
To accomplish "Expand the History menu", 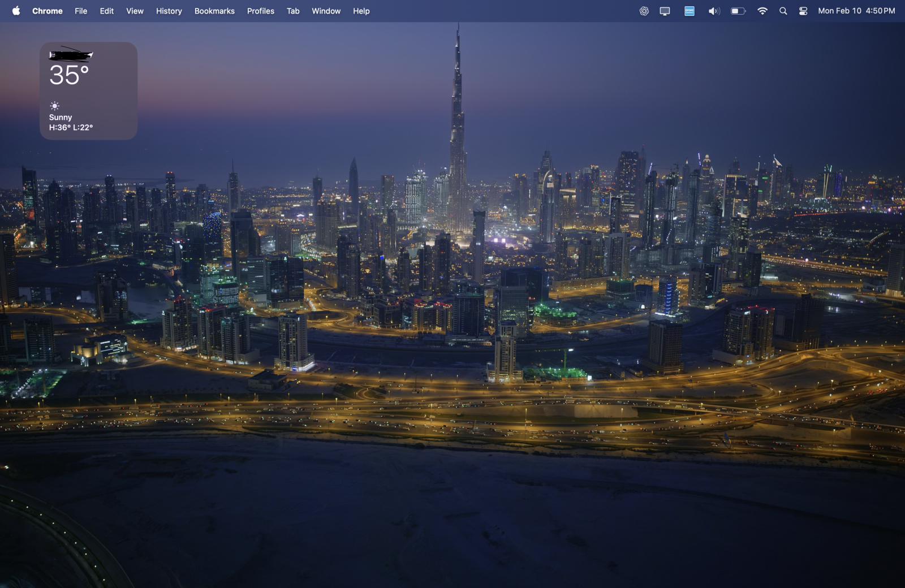I will pos(169,11).
